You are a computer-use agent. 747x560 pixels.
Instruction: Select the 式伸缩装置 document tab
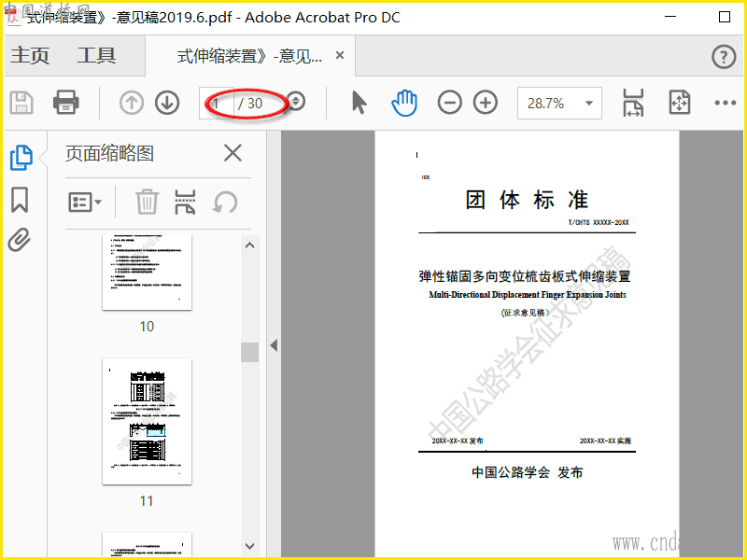point(249,56)
